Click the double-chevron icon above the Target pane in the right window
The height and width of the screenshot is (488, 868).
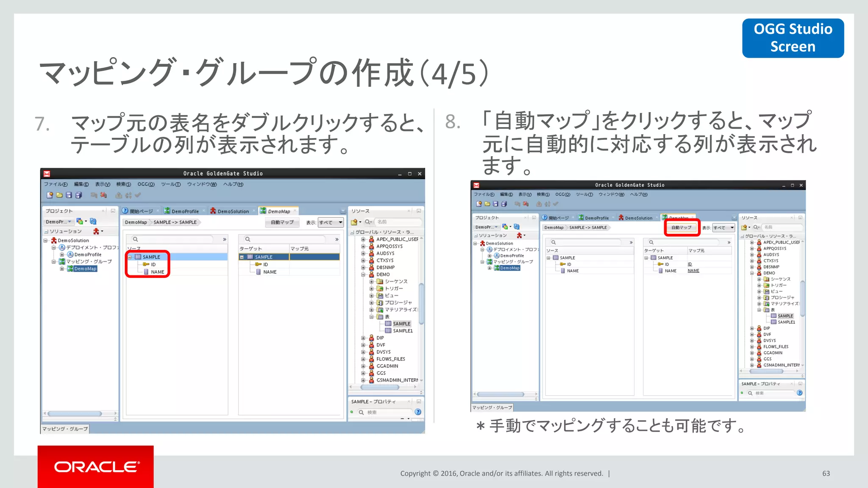pos(729,242)
